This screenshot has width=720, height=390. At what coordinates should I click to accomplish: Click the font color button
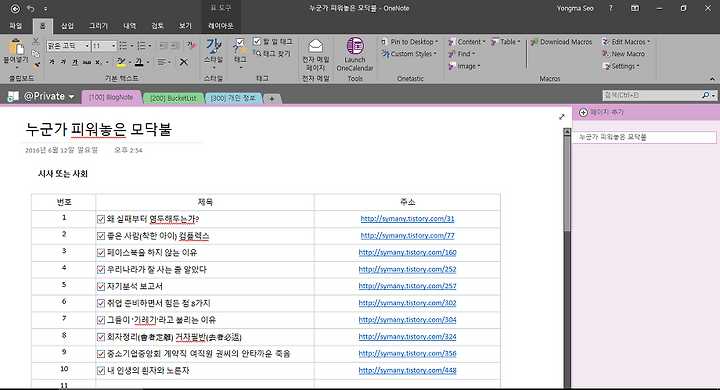point(139,62)
